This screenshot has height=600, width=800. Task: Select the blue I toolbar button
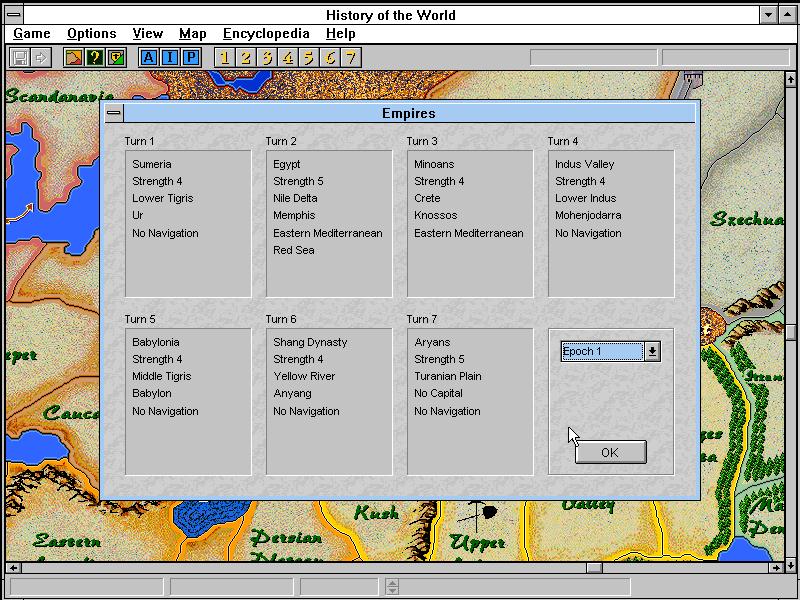point(170,58)
